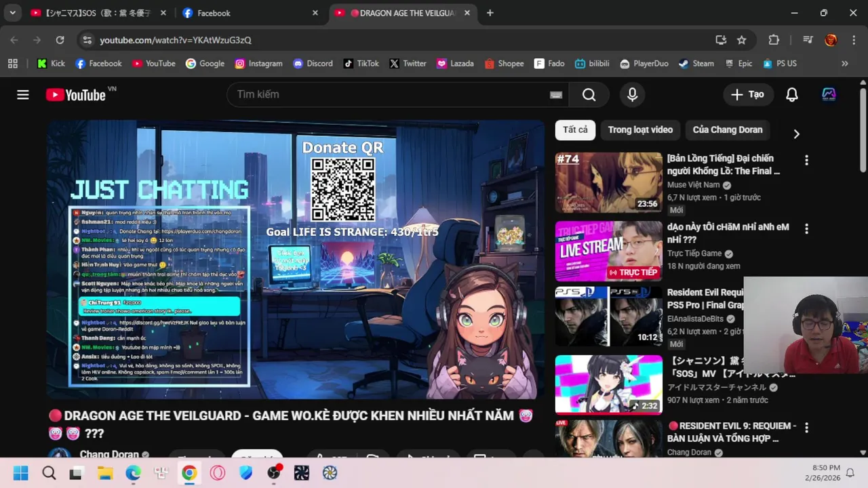Open a new browser tab
Image resolution: width=868 pixels, height=488 pixels.
pos(490,13)
